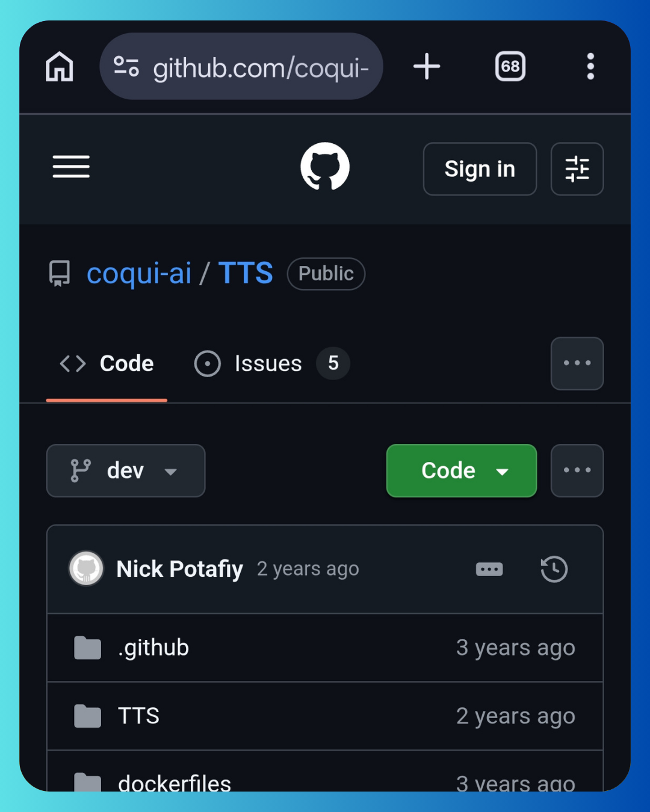The image size is (650, 812).
Task: Open the tab switcher showing 68 tabs
Action: tap(510, 66)
